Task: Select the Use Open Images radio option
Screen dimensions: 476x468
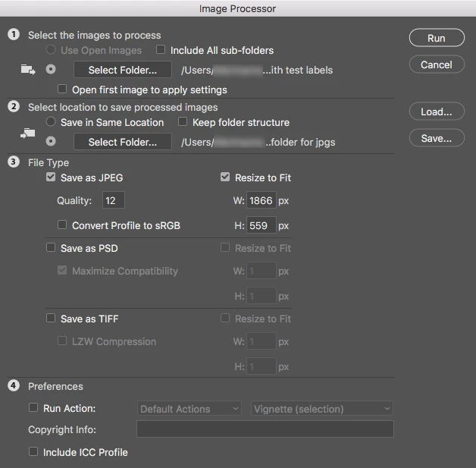Action: point(51,49)
